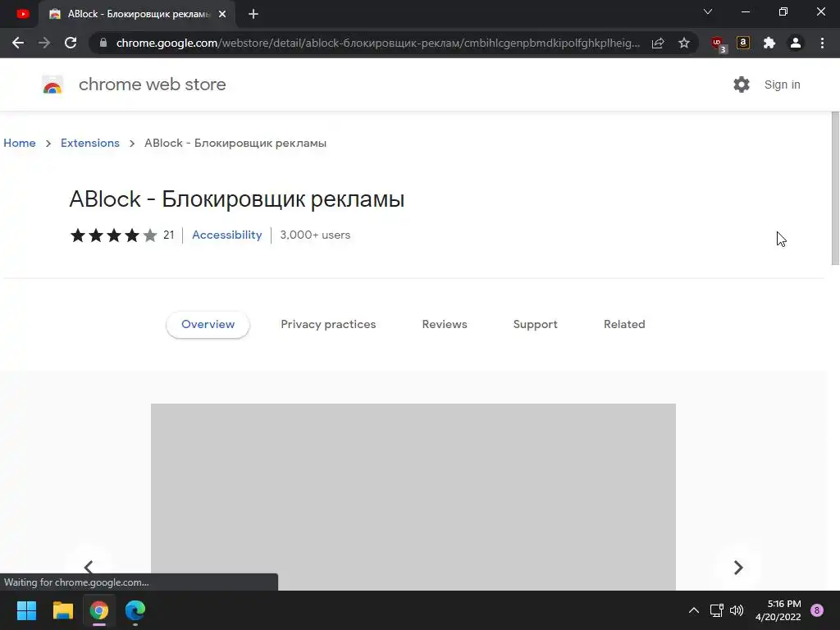Screen dimensions: 840x630
Task: Select the Reviews tab
Action: 445,325
